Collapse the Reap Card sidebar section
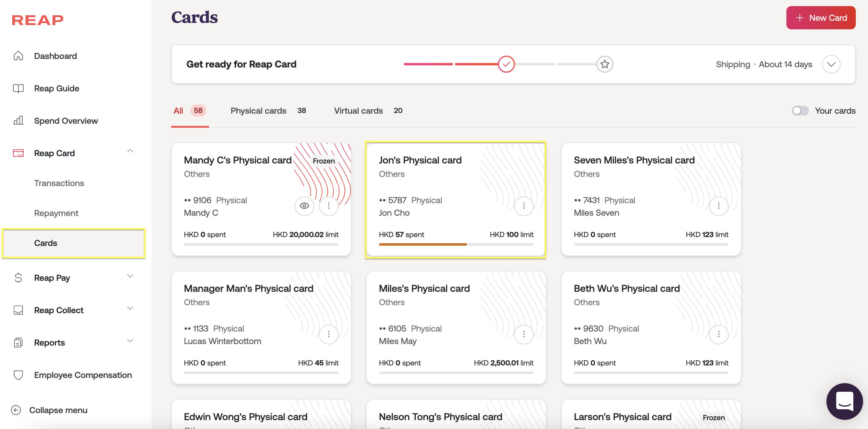The image size is (868, 429). click(x=130, y=151)
